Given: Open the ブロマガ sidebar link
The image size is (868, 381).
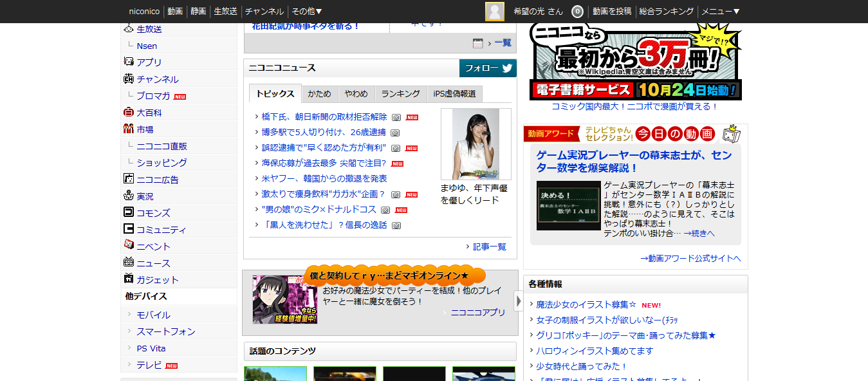Looking at the screenshot, I should (x=153, y=96).
